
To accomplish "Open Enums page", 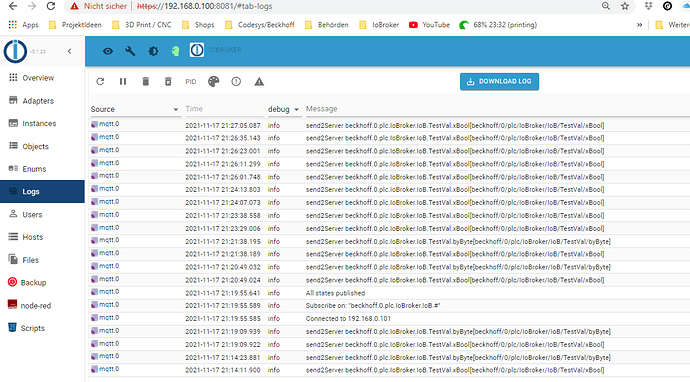I will point(42,169).
